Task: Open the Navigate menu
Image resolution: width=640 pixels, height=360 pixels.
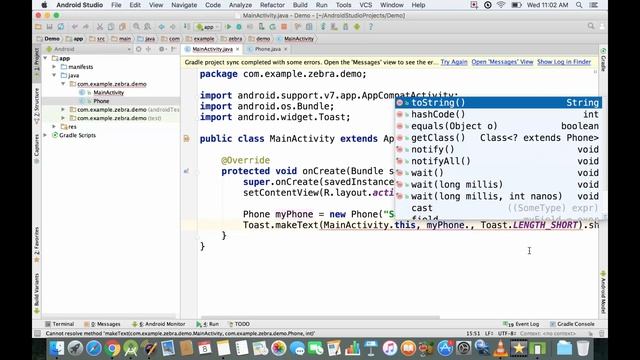Action: click(184, 5)
